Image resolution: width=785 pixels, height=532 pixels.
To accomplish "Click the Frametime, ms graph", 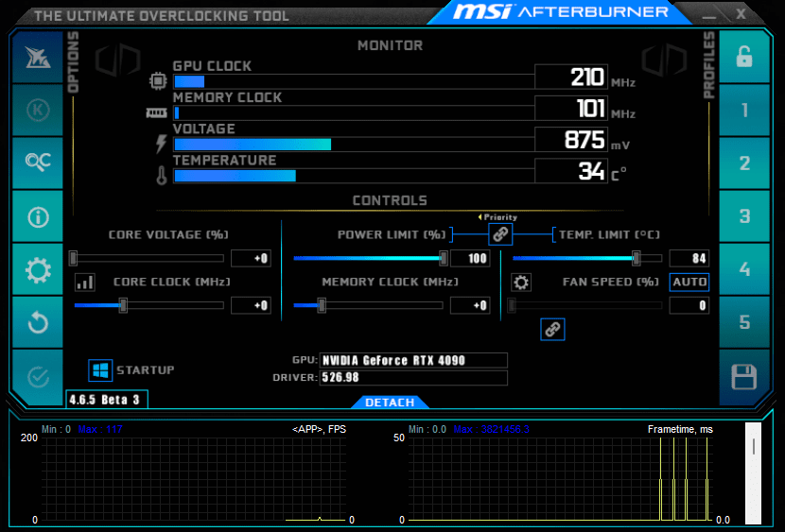I will coord(561,479).
